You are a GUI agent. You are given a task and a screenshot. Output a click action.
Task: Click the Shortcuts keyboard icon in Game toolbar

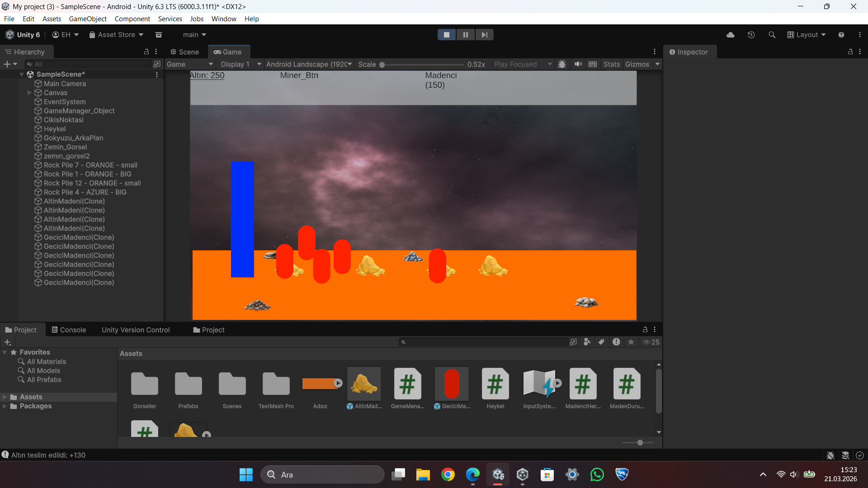tap(593, 64)
